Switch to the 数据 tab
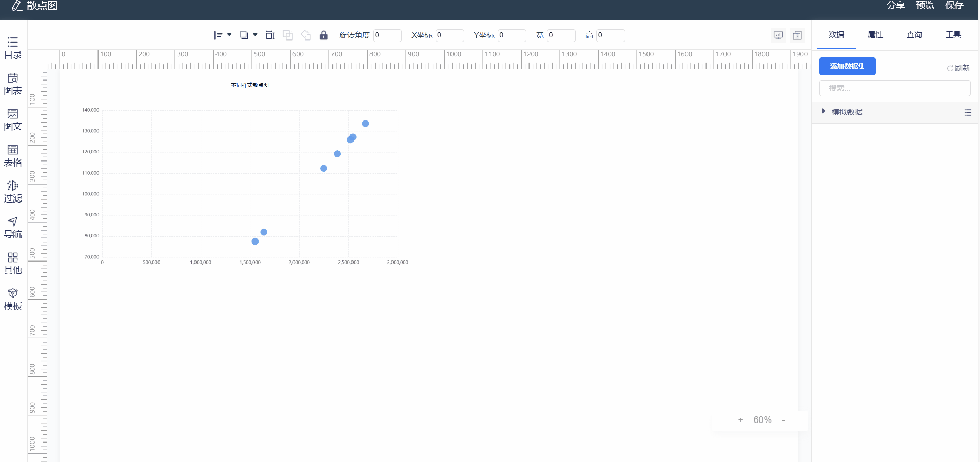980x462 pixels. pyautogui.click(x=836, y=35)
